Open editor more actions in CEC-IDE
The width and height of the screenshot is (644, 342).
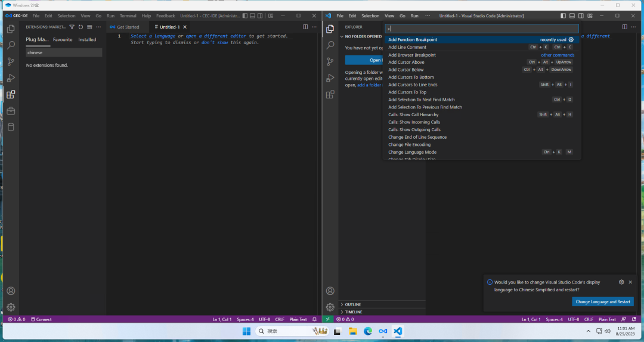click(314, 27)
